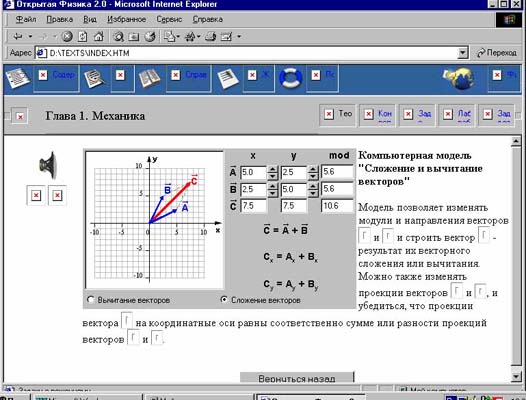Image resolution: width=526 pixels, height=400 pixels.
Task: Click the Home icon in browser toolbar
Action: tap(99, 36)
